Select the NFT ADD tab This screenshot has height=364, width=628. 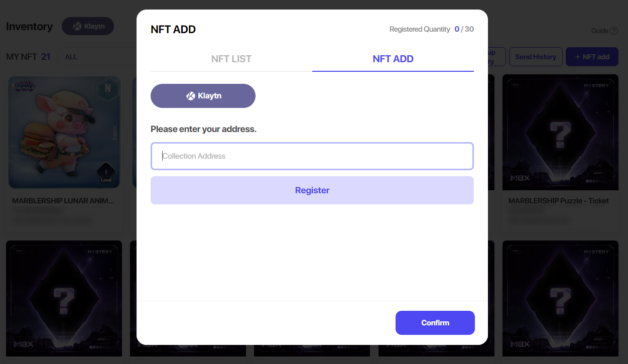(393, 59)
